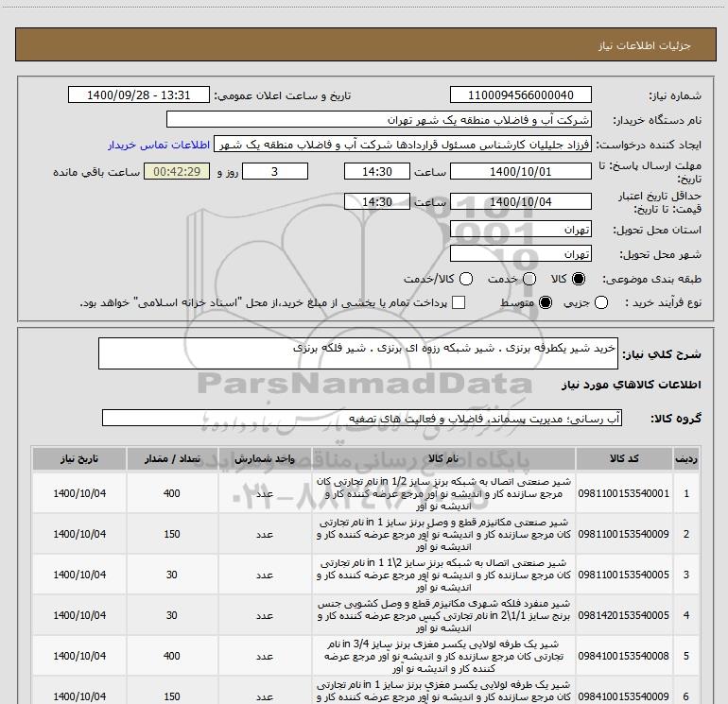This screenshot has height=704, width=728.
Task: Click the تاریخ نیاز column header
Action: pyautogui.click(x=79, y=458)
